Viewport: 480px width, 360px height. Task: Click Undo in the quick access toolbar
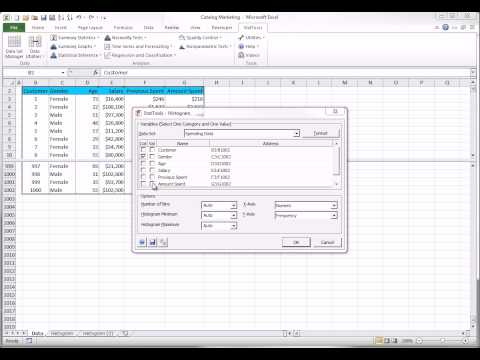79,17
